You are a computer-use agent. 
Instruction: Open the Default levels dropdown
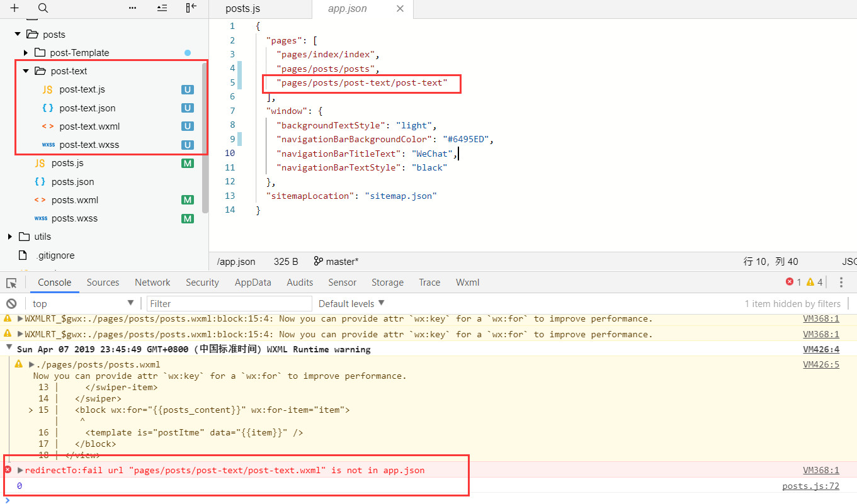point(351,303)
